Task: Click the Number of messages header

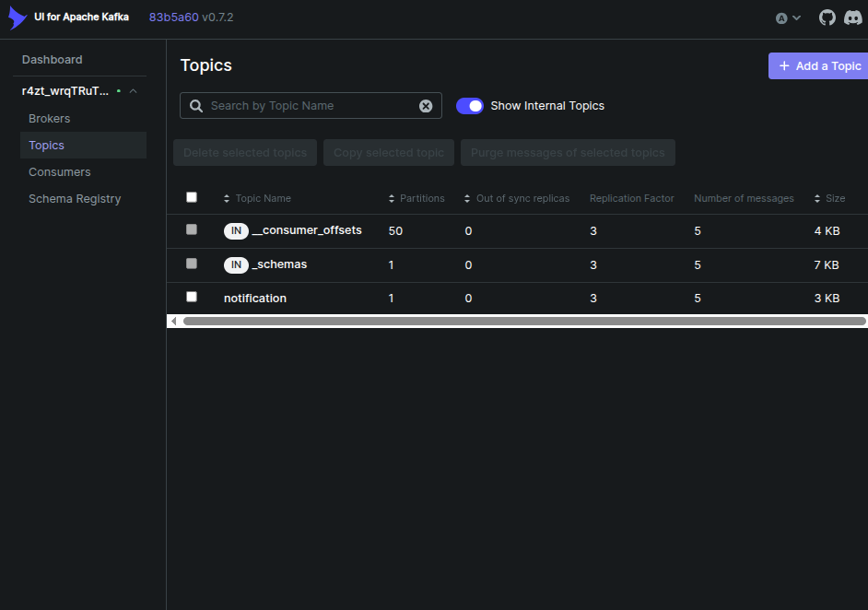Action: point(744,198)
